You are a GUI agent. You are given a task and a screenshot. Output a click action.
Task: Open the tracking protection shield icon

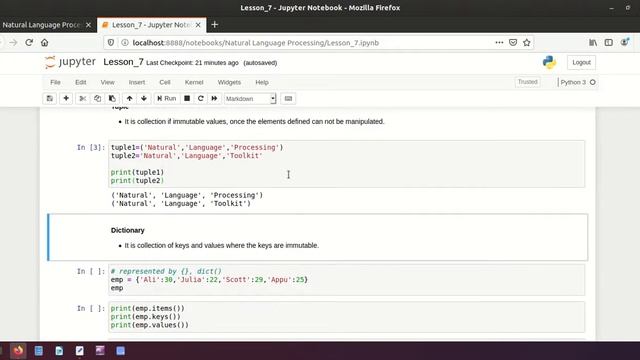coord(111,42)
